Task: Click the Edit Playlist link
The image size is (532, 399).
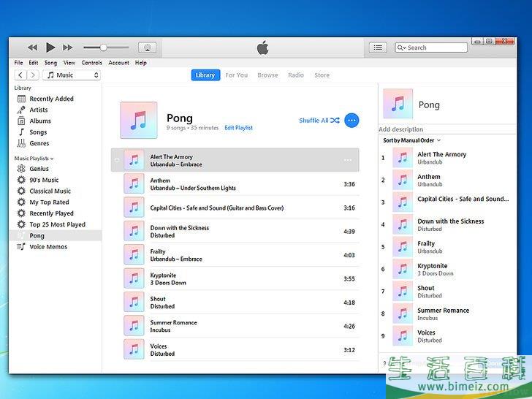Action: (x=238, y=128)
